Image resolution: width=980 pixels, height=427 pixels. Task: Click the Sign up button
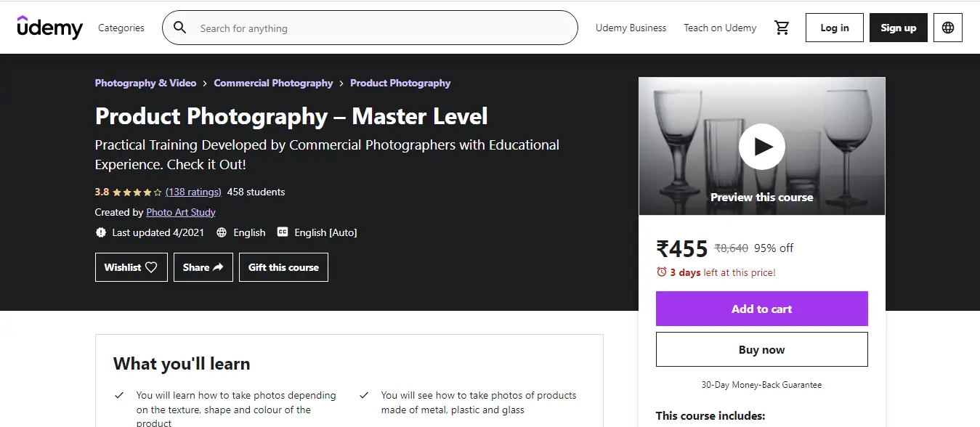click(x=898, y=28)
